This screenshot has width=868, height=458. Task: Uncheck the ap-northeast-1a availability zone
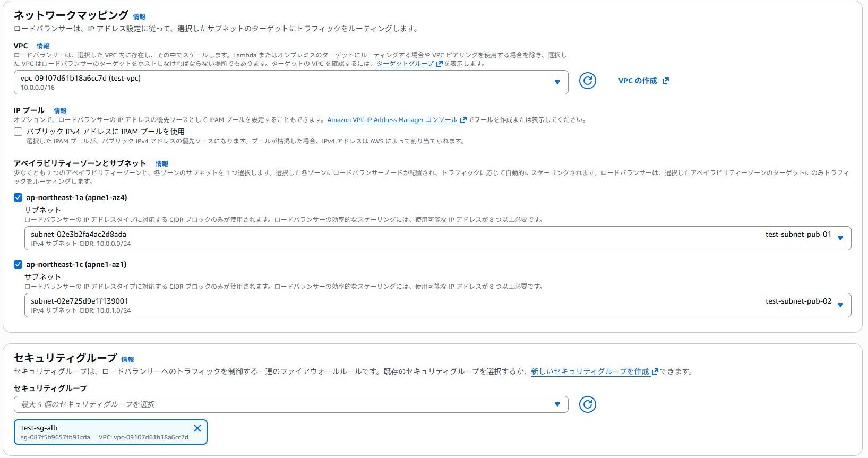point(18,197)
